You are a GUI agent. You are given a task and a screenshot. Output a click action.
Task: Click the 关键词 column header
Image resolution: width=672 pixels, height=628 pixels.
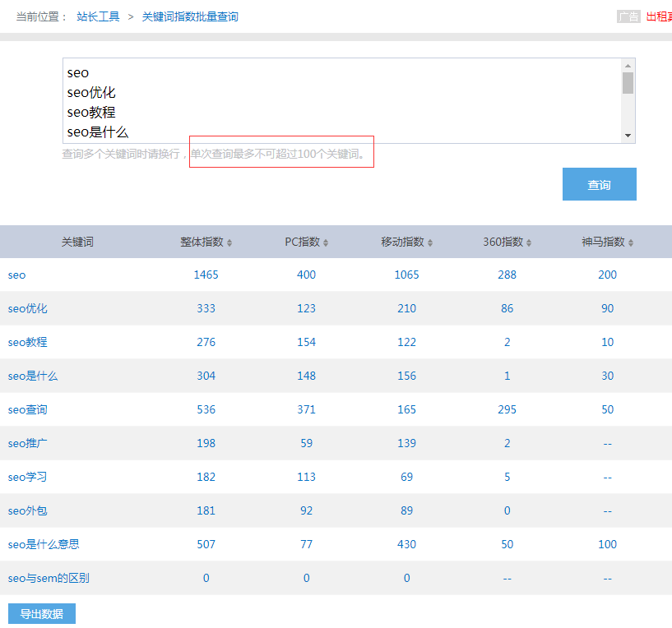(x=77, y=242)
